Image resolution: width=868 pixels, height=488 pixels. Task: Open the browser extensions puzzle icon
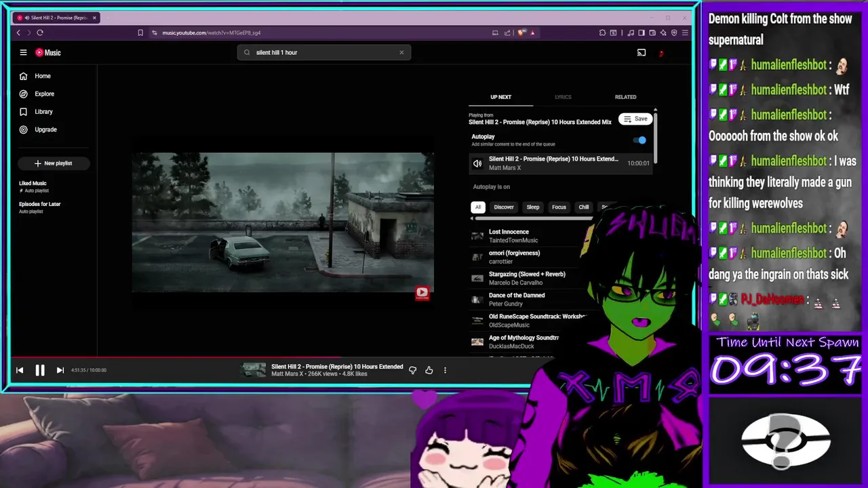pyautogui.click(x=602, y=33)
